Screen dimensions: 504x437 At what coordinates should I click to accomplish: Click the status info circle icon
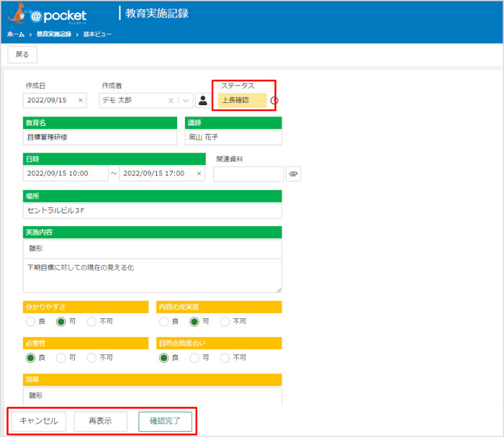pyautogui.click(x=274, y=101)
